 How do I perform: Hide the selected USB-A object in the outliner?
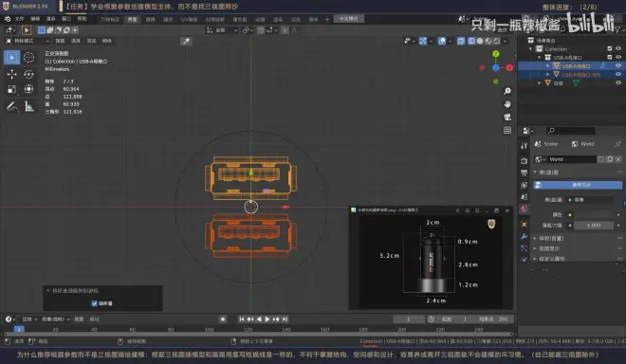(x=618, y=65)
